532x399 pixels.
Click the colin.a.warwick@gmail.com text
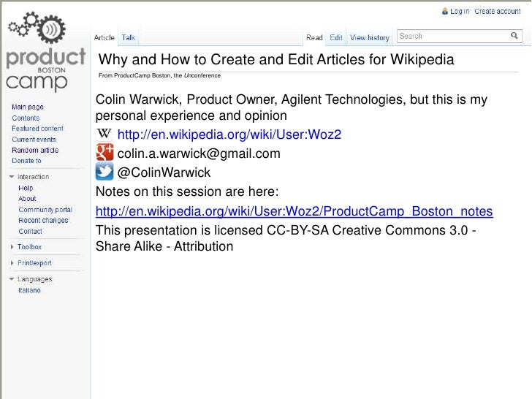click(x=199, y=153)
